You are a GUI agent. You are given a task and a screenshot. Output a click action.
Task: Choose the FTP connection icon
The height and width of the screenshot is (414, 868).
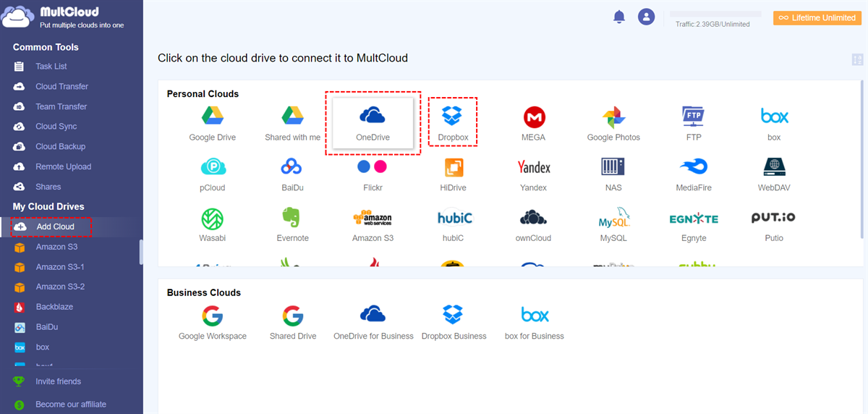(693, 116)
